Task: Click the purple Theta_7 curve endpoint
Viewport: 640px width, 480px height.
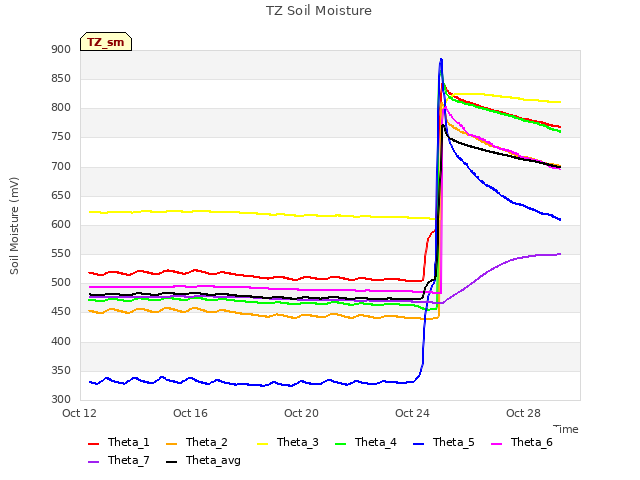Action: (x=560, y=254)
